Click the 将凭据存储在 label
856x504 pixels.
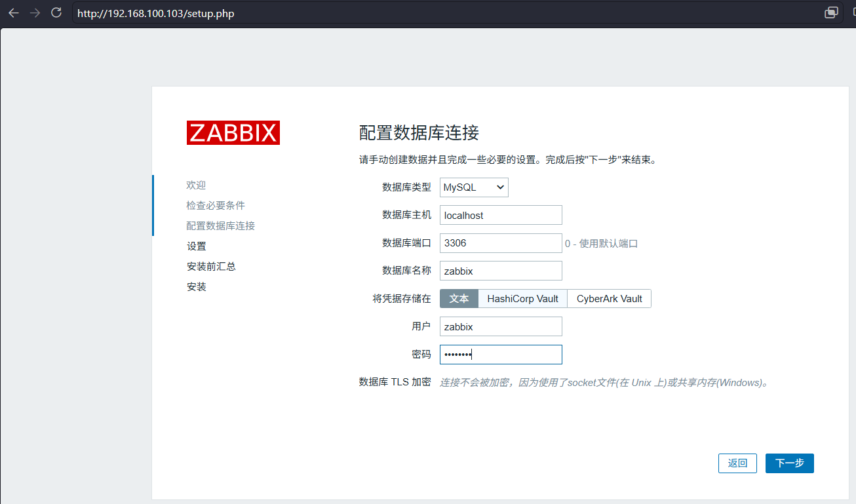(x=402, y=299)
